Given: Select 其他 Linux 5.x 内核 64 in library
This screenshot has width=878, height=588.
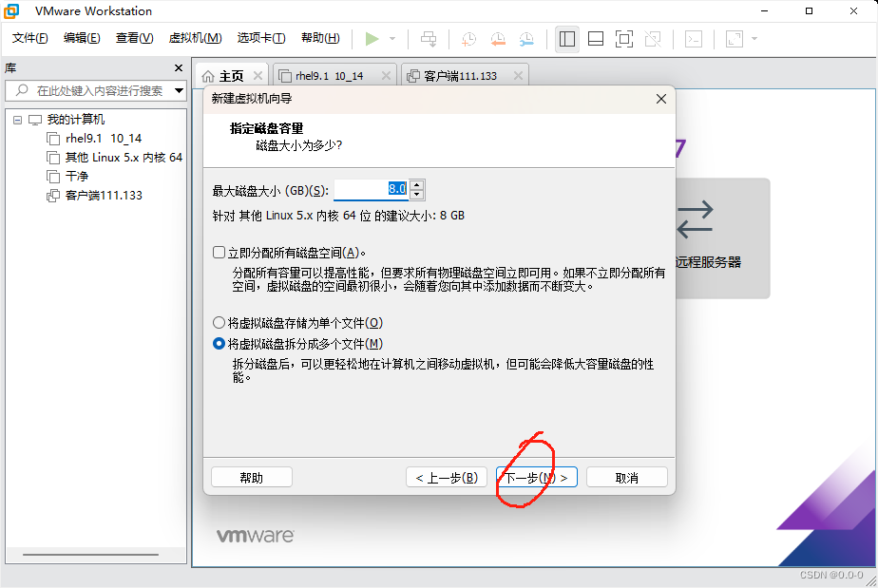Looking at the screenshot, I should tap(124, 158).
